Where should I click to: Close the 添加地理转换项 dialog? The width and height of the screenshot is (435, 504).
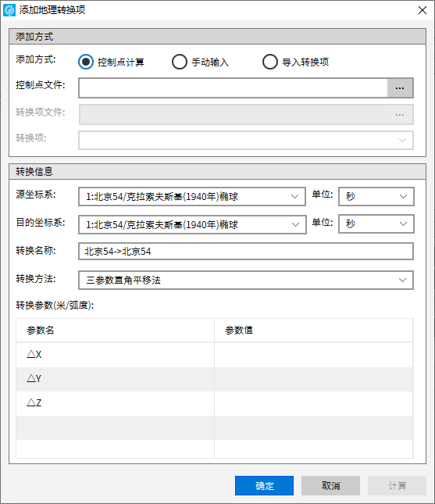tap(423, 10)
